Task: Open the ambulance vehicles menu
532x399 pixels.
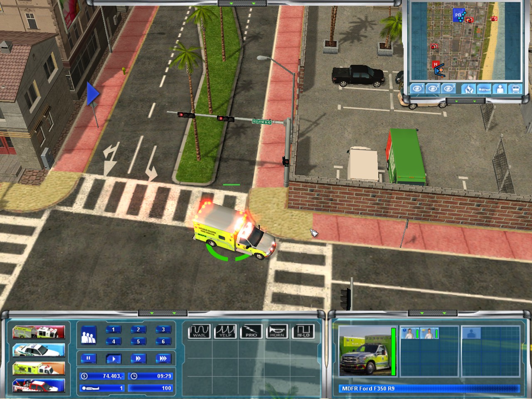Action: pyautogui.click(x=38, y=368)
